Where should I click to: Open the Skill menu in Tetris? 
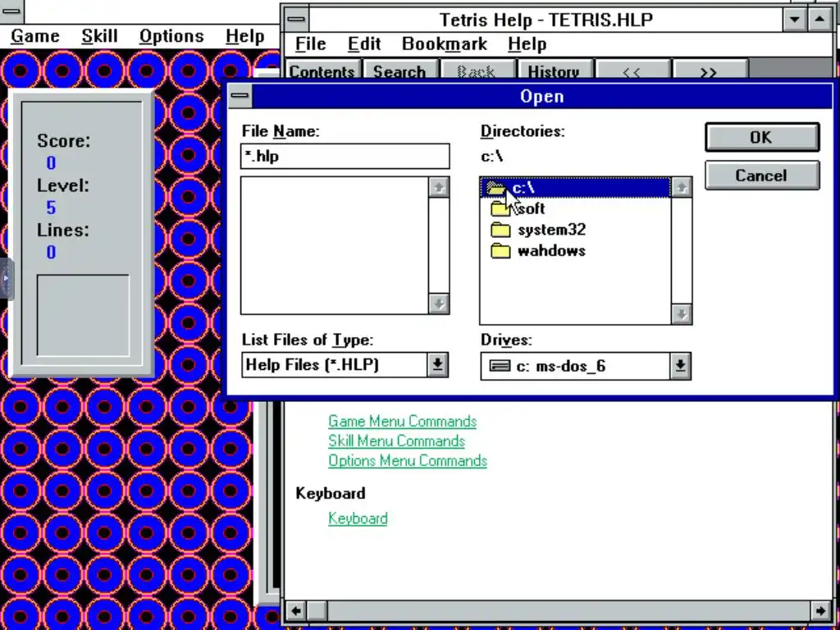(x=99, y=36)
